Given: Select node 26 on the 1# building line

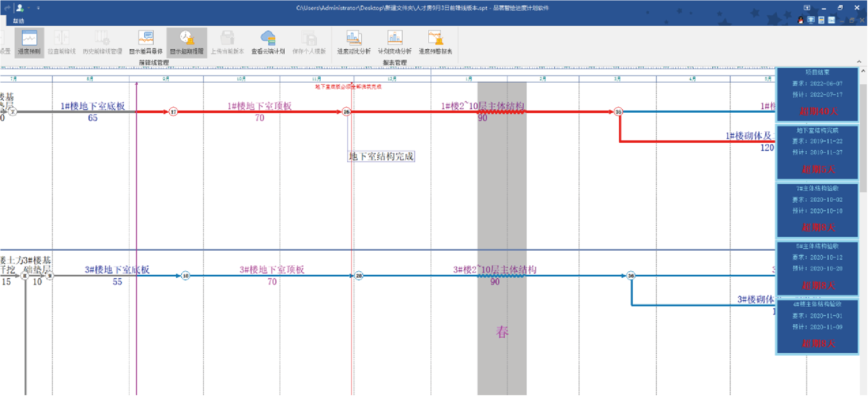Looking at the screenshot, I should [346, 112].
